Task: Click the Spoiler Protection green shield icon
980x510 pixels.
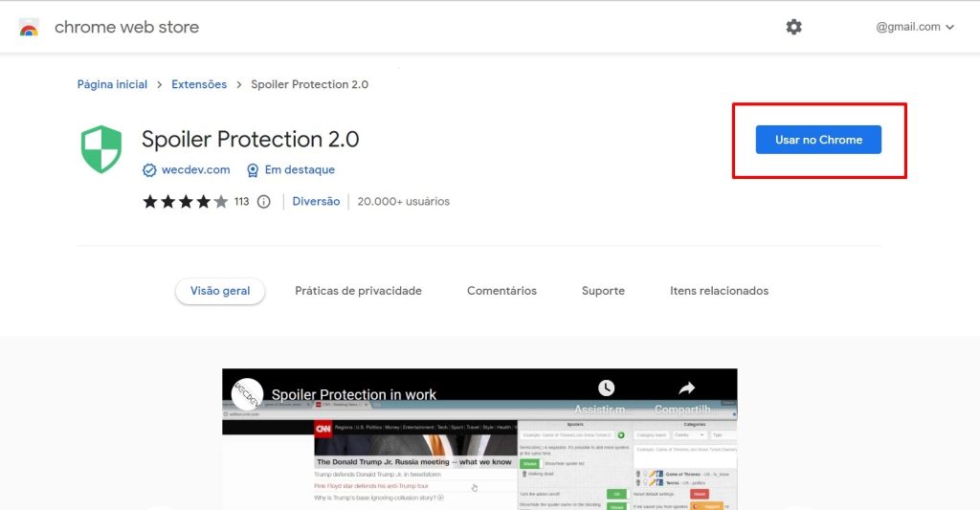Action: [101, 148]
